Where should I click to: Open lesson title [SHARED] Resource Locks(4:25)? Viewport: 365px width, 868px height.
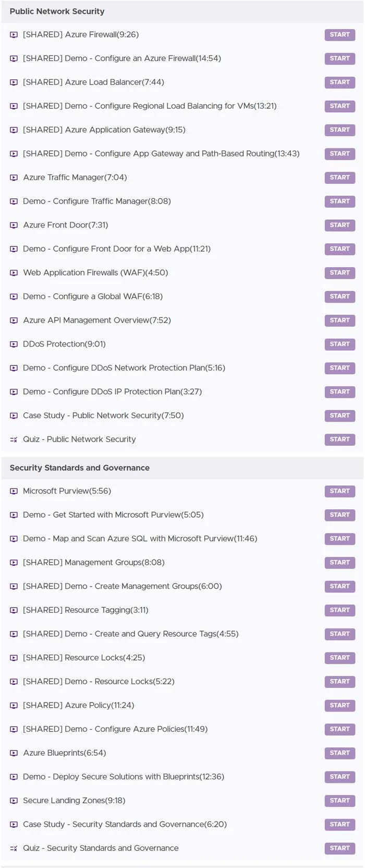pos(84,658)
